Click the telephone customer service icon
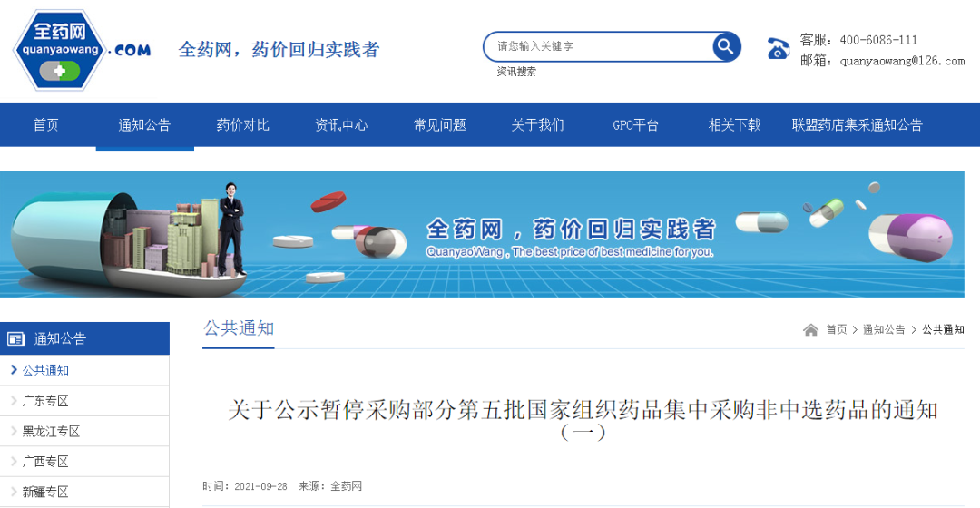This screenshot has width=980, height=508. [x=779, y=48]
